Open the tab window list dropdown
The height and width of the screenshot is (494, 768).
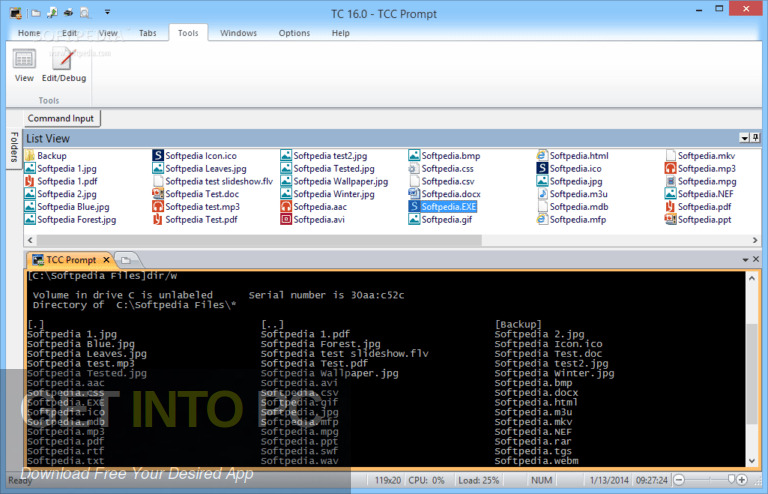(x=745, y=259)
